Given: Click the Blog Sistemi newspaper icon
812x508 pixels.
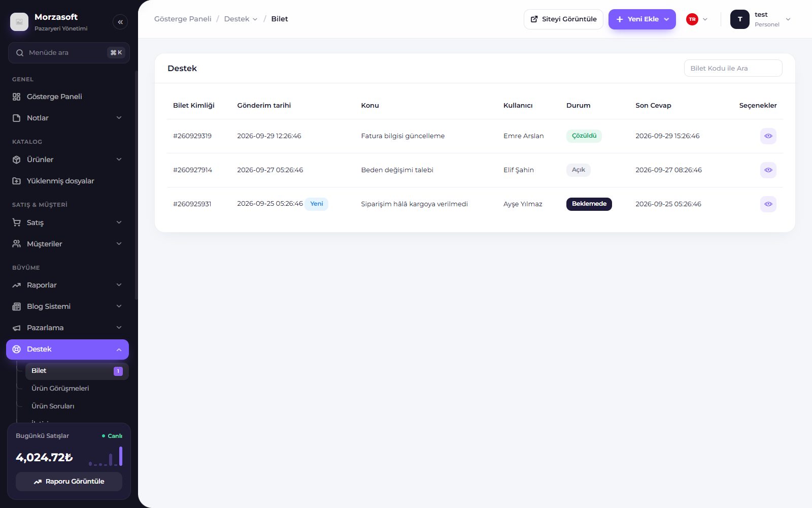Looking at the screenshot, I should pyautogui.click(x=17, y=306).
